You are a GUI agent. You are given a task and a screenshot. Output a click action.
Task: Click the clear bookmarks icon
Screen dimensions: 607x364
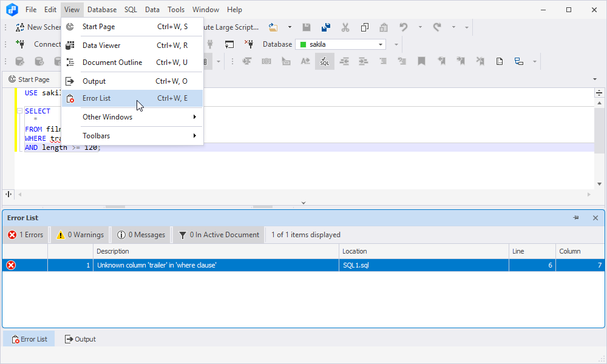click(480, 61)
